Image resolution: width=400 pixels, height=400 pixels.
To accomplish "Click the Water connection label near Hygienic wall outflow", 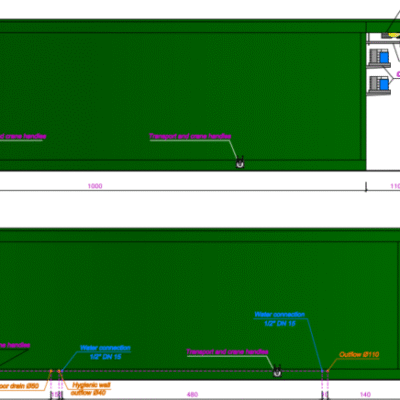I will tap(105, 348).
